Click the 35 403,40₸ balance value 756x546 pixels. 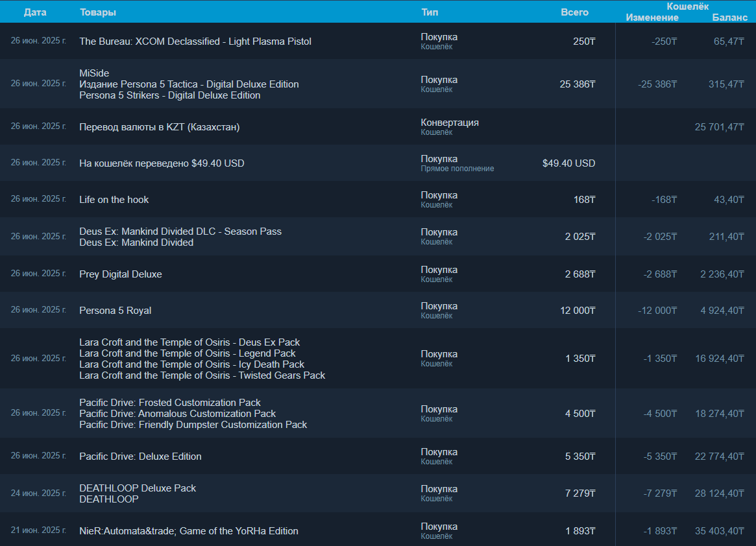pos(719,531)
